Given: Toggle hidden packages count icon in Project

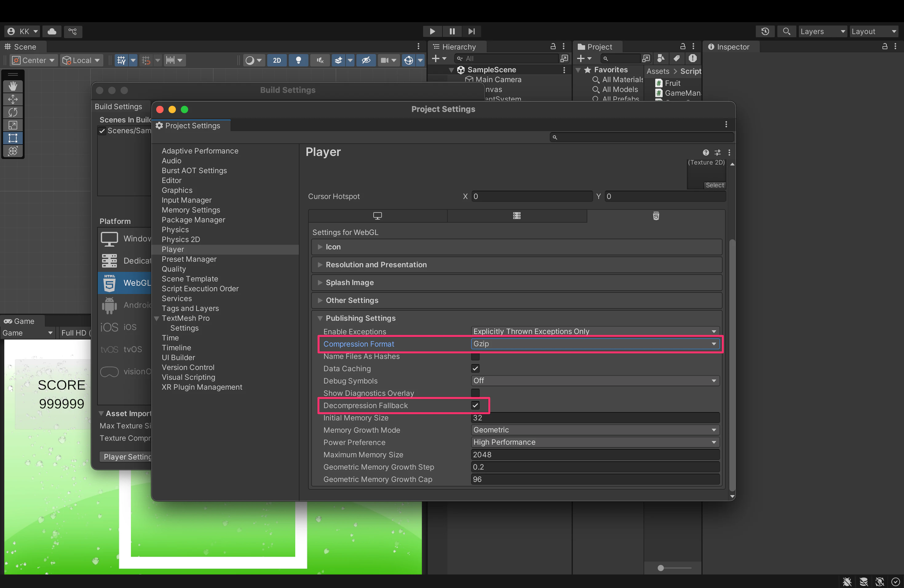Looking at the screenshot, I should click(x=693, y=58).
